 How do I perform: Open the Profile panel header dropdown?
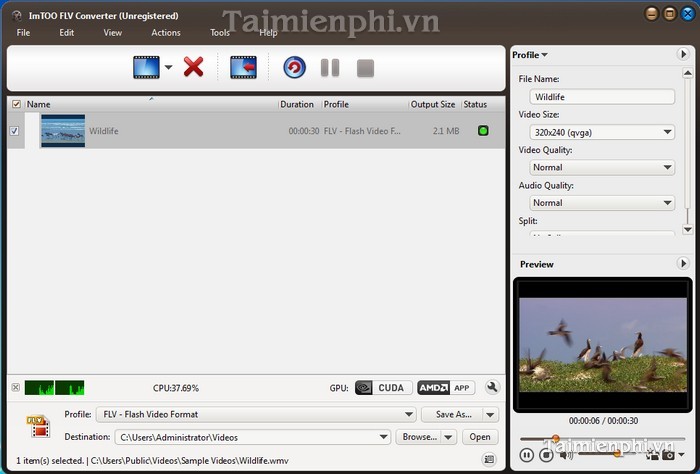click(529, 55)
